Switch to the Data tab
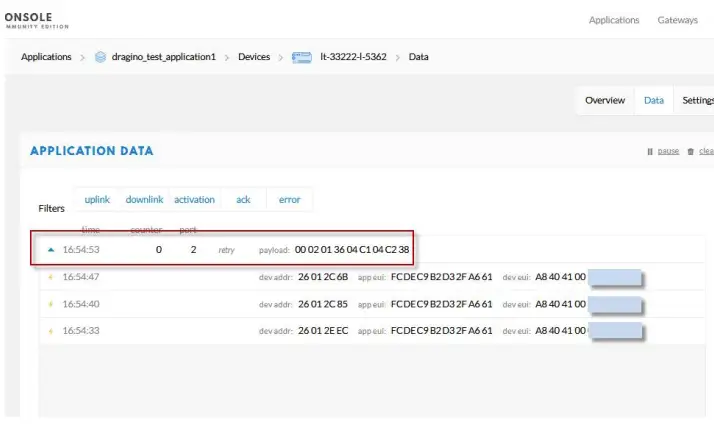The width and height of the screenshot is (714, 444). 653,100
